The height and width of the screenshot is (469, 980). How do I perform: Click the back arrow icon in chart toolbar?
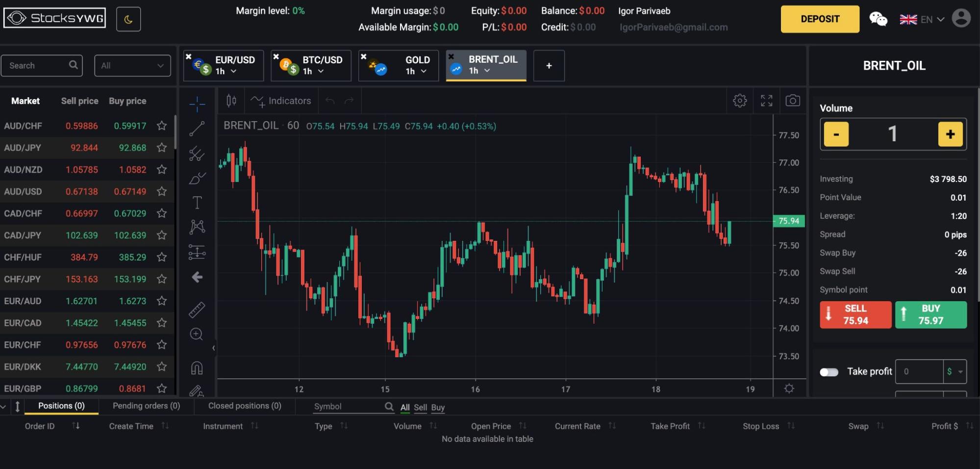pyautogui.click(x=197, y=278)
